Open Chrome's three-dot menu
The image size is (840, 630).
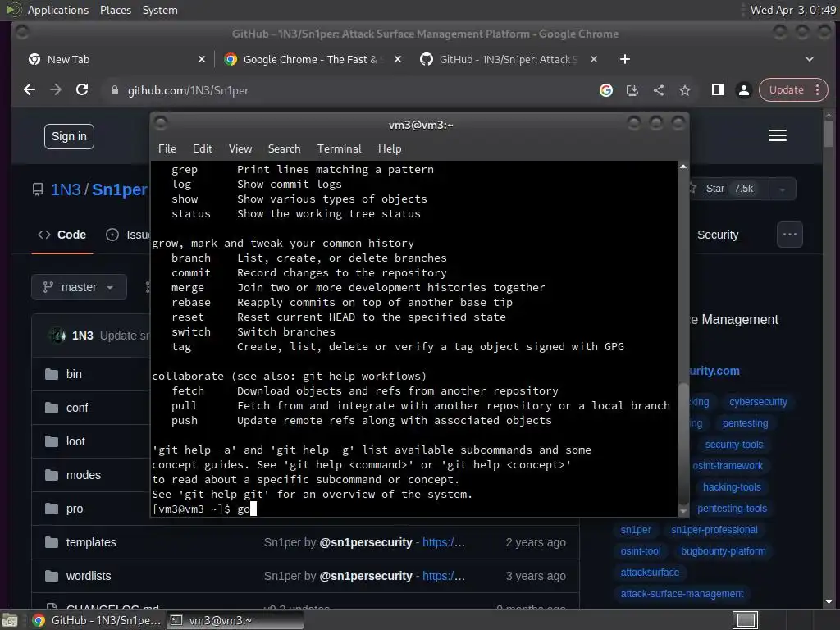[818, 90]
